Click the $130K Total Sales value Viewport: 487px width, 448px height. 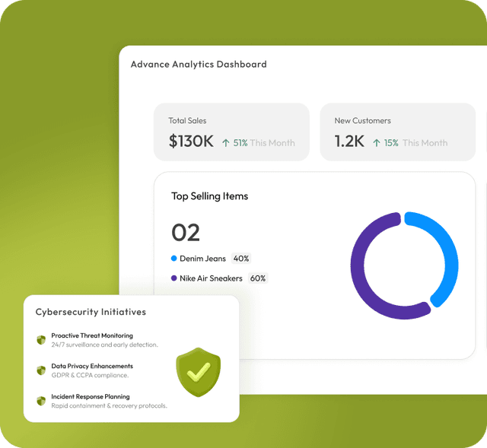pyautogui.click(x=191, y=141)
